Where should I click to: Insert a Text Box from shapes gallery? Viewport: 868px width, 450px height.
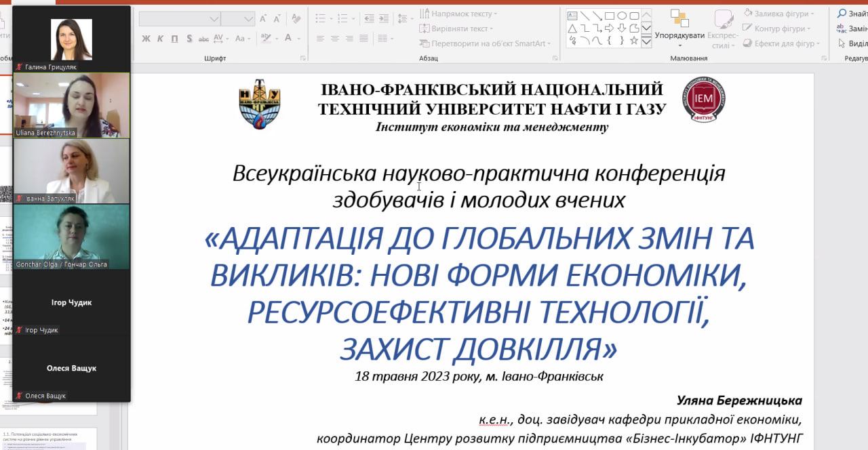pyautogui.click(x=572, y=16)
